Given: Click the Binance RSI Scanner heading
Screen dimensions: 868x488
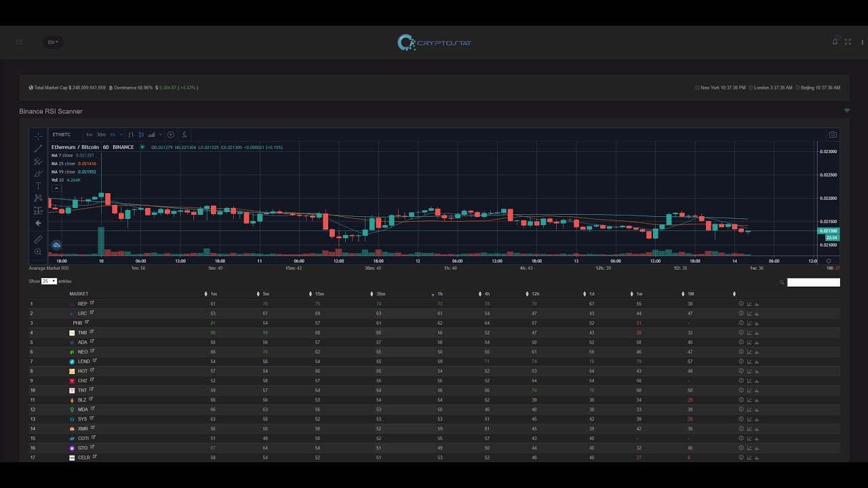Looking at the screenshot, I should 50,111.
